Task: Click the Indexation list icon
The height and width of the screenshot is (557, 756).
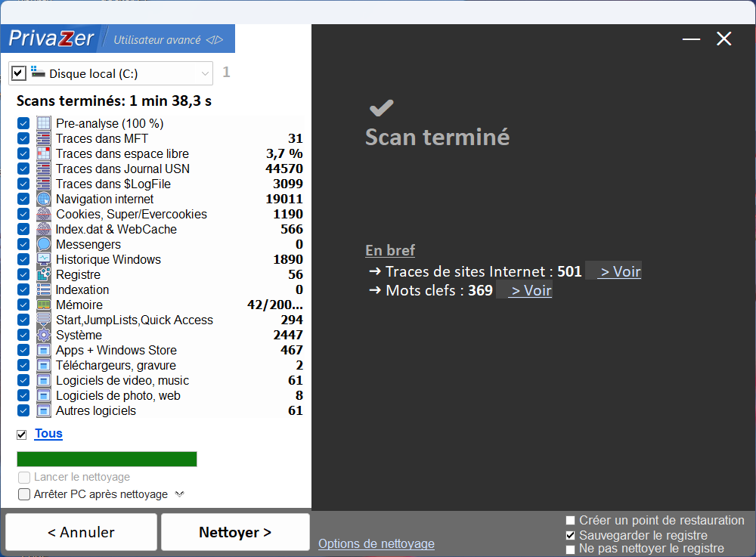Action: click(43, 289)
